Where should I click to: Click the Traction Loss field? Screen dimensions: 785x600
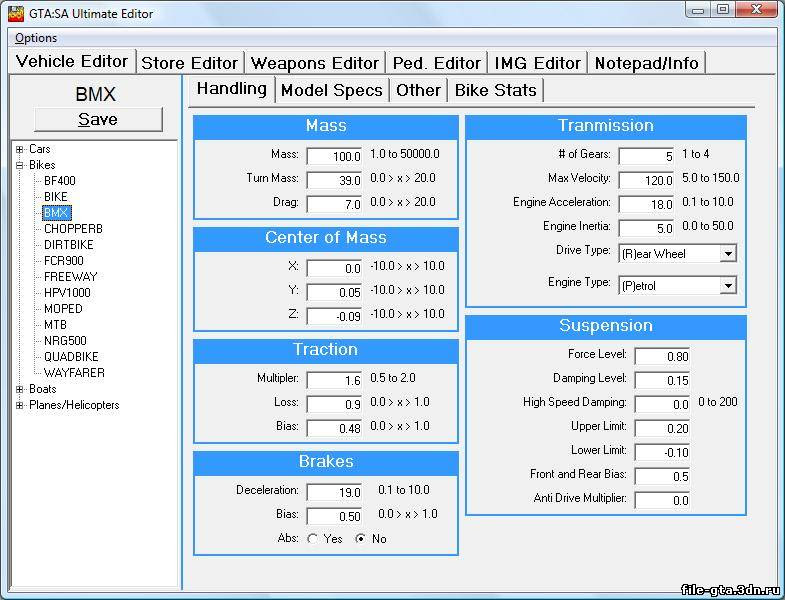pos(334,405)
